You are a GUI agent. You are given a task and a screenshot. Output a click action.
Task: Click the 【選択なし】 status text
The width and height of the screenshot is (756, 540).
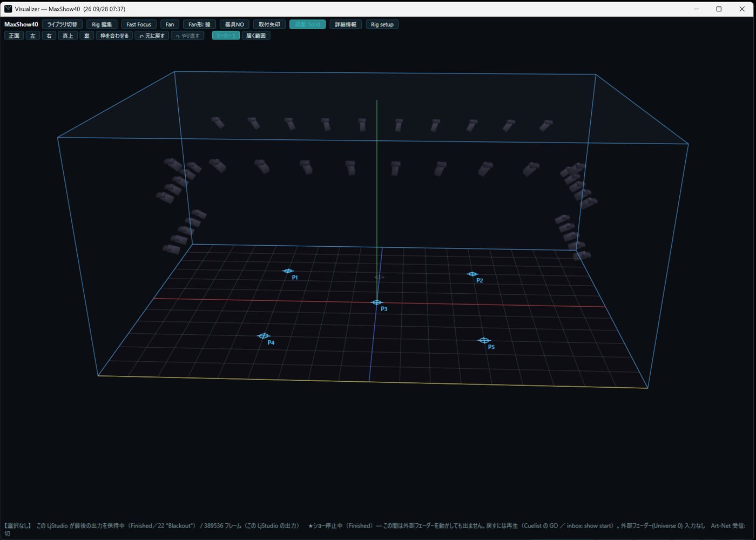pos(18,525)
